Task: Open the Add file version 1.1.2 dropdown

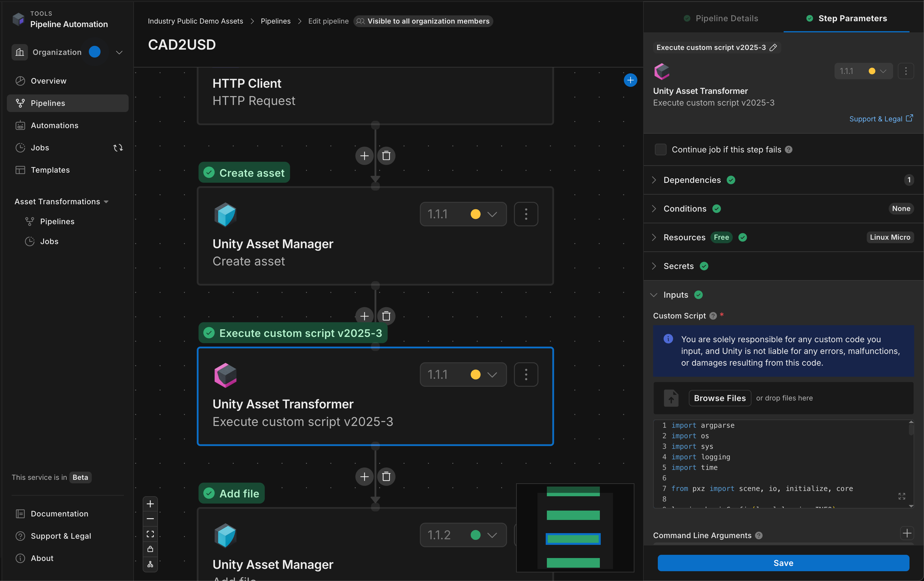Action: tap(463, 535)
